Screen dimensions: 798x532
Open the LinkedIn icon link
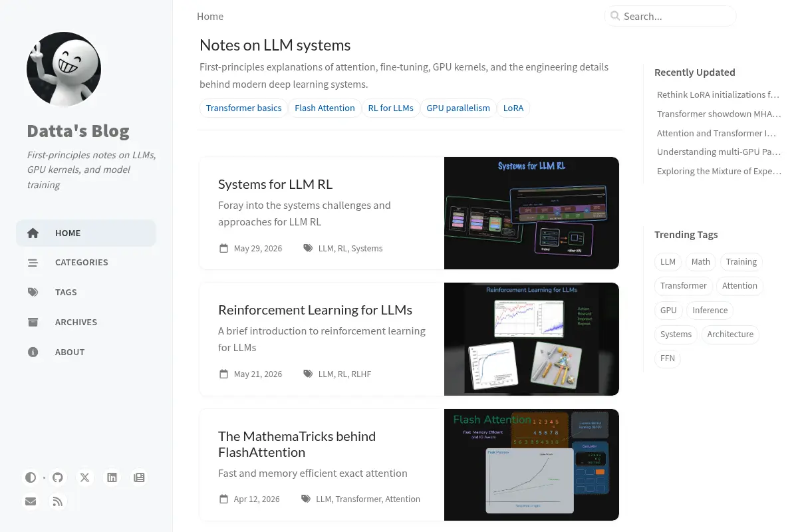112,477
